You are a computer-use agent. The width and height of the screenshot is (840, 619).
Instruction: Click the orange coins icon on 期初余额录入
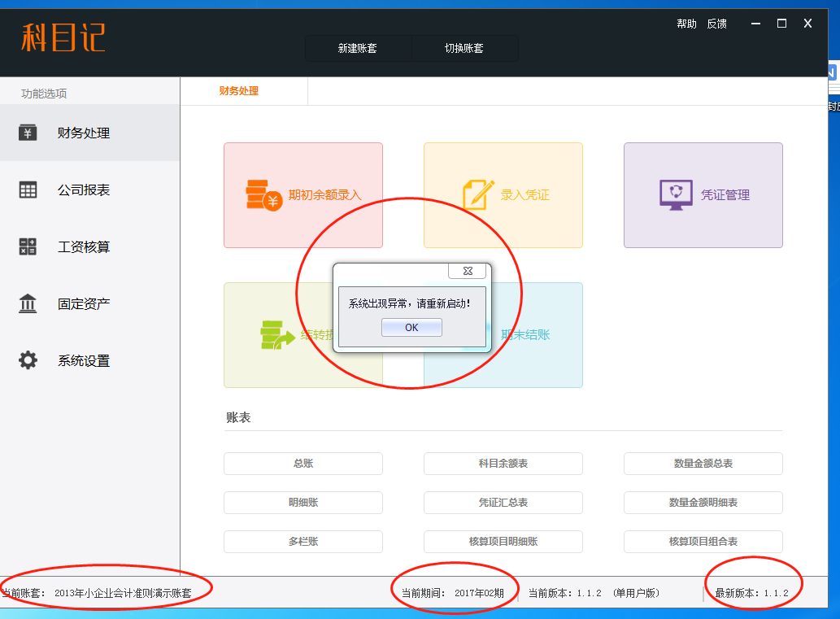tap(263, 195)
